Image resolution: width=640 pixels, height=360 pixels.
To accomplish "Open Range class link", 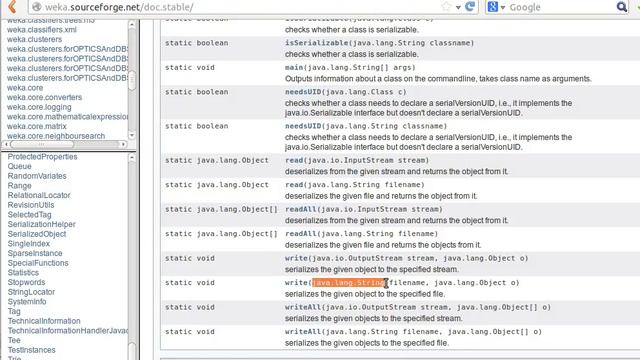I will tap(20, 186).
